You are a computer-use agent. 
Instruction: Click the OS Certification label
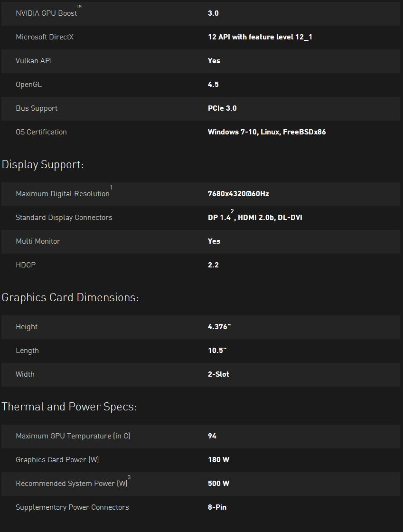pos(41,132)
